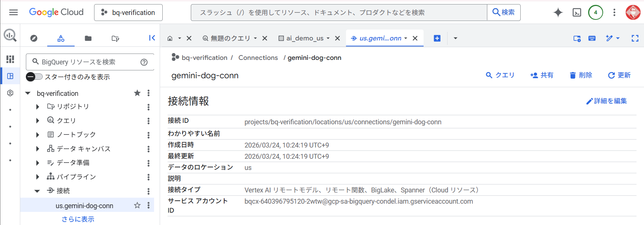Click the BigQuery product logo icon

point(10,35)
